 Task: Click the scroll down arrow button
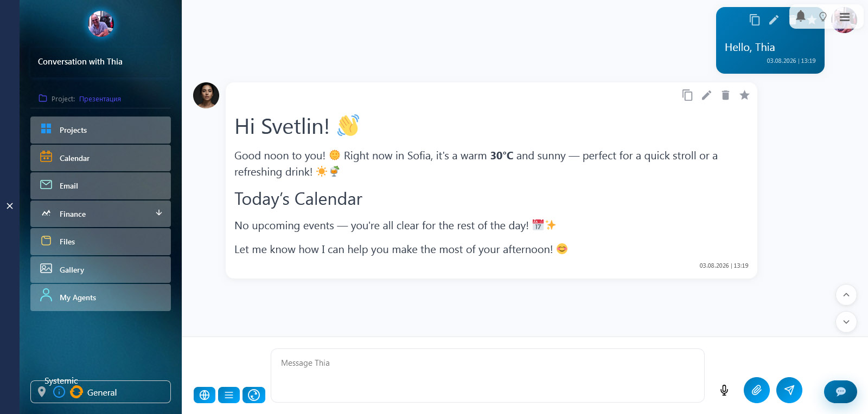coord(846,322)
